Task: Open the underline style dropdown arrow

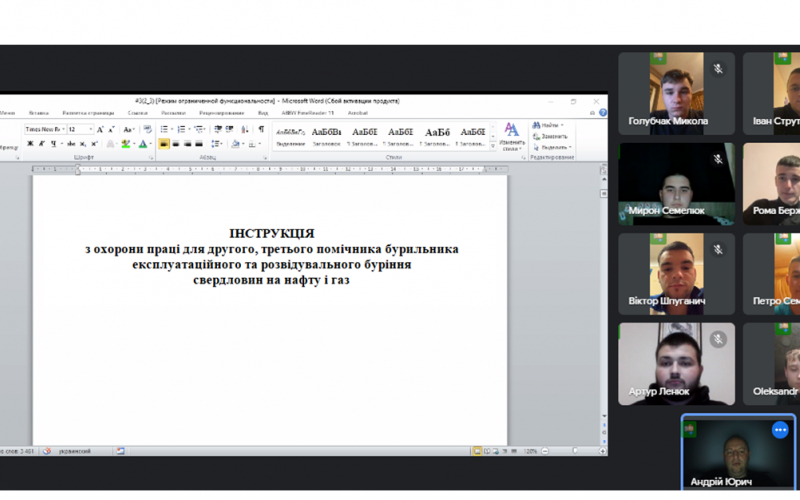Action: [62, 144]
